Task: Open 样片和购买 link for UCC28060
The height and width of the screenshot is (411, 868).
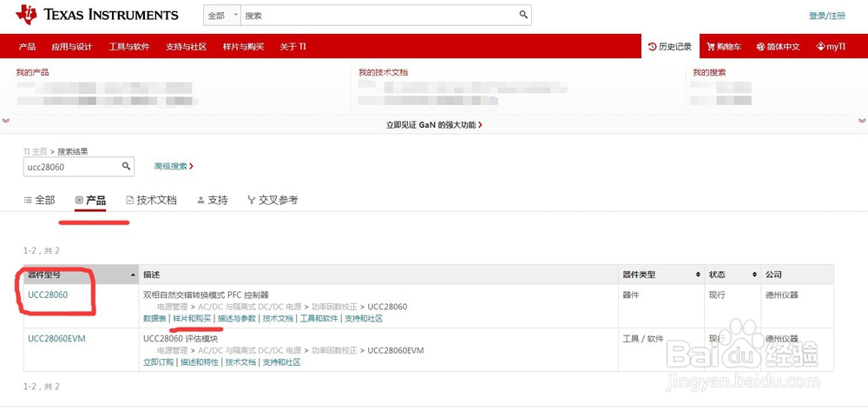Action: click(192, 319)
